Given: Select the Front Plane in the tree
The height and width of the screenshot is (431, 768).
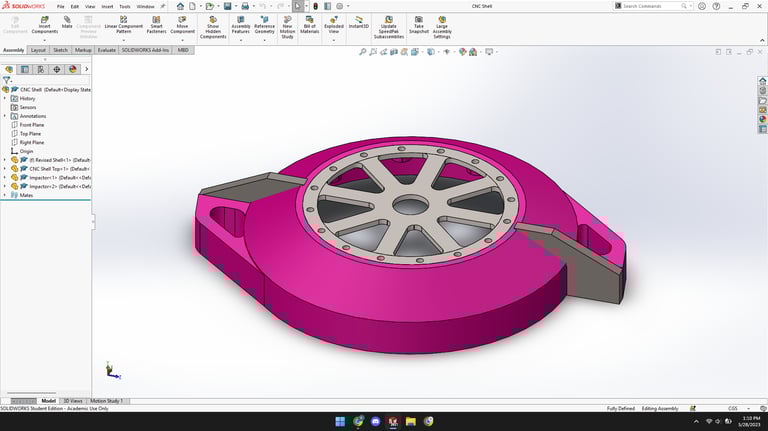Looking at the screenshot, I should pos(31,125).
